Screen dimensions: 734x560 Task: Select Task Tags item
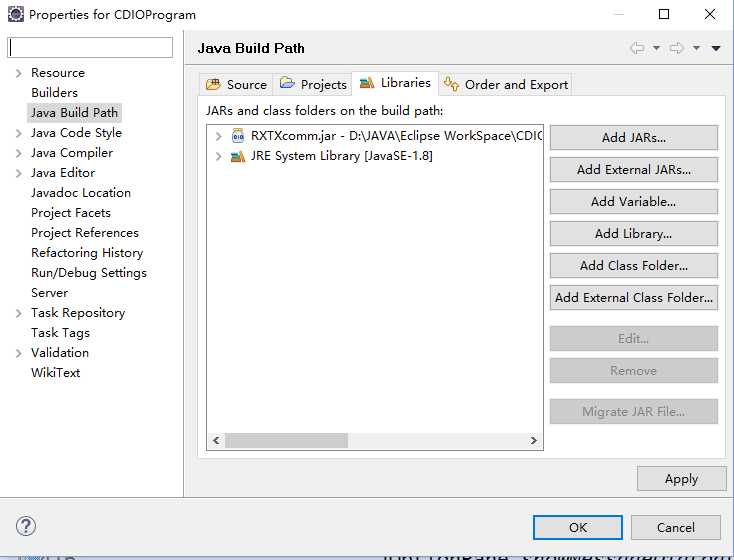pyautogui.click(x=60, y=333)
